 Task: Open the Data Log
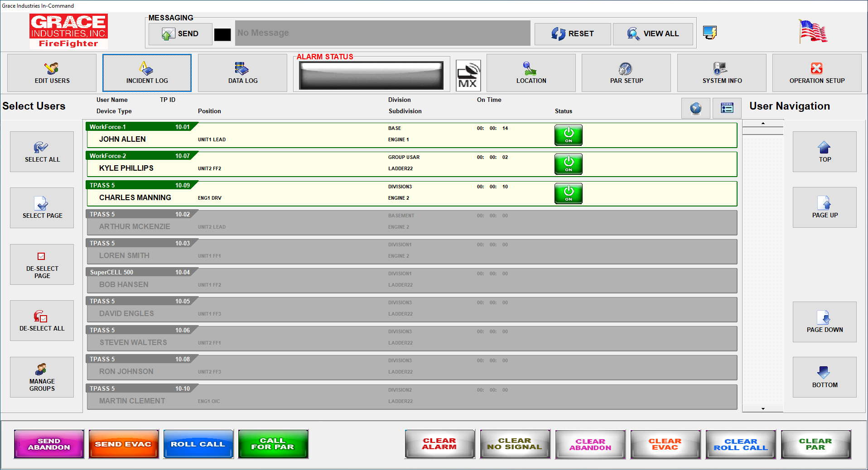coord(243,73)
